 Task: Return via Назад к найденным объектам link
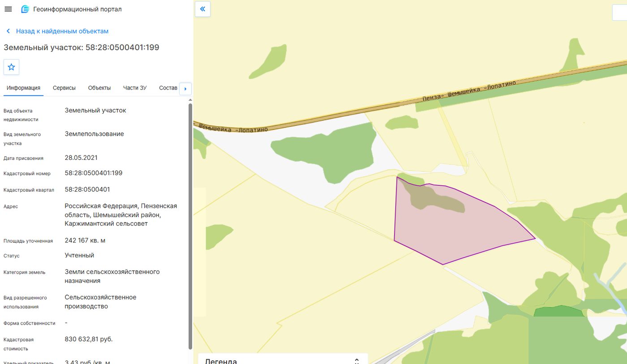pyautogui.click(x=62, y=31)
